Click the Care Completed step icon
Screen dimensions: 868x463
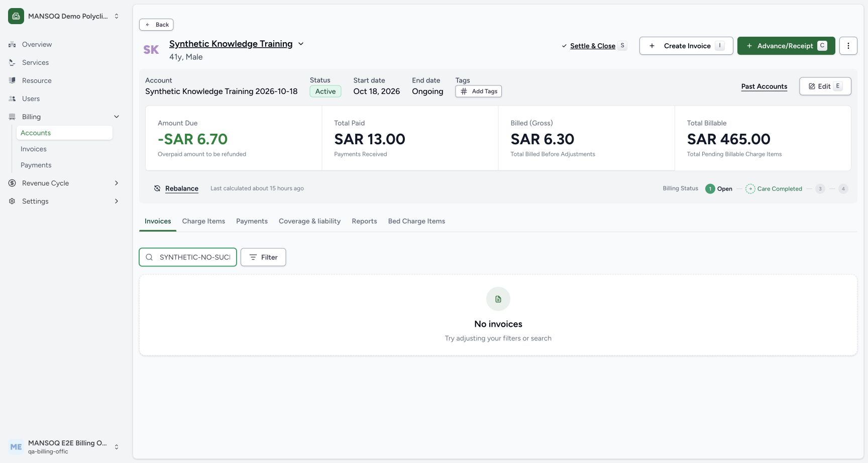750,189
